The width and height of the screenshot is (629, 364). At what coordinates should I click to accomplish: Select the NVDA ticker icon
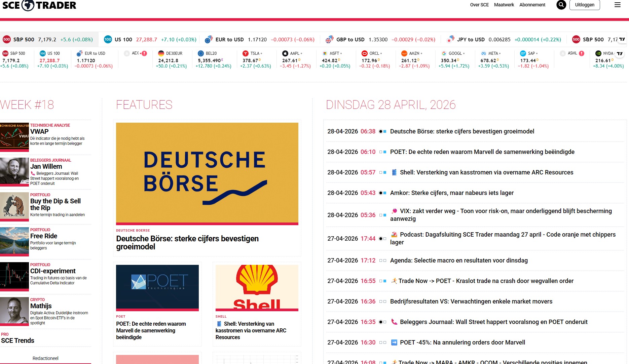598,53
